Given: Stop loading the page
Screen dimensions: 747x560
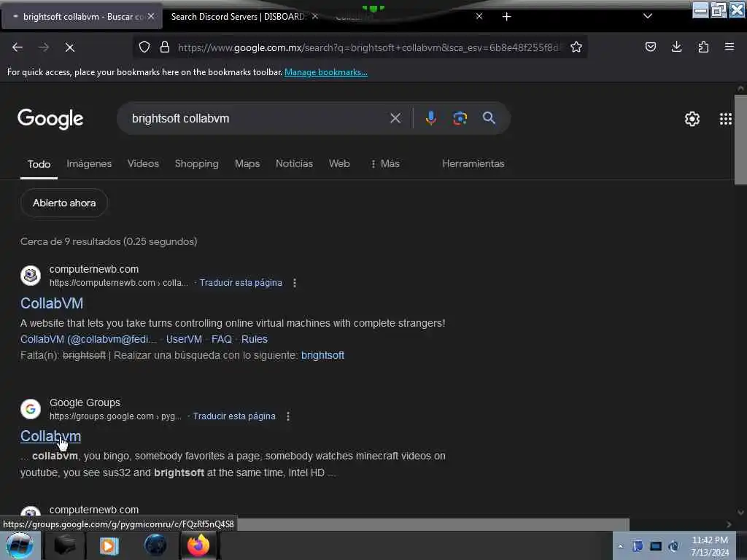Looking at the screenshot, I should [69, 47].
